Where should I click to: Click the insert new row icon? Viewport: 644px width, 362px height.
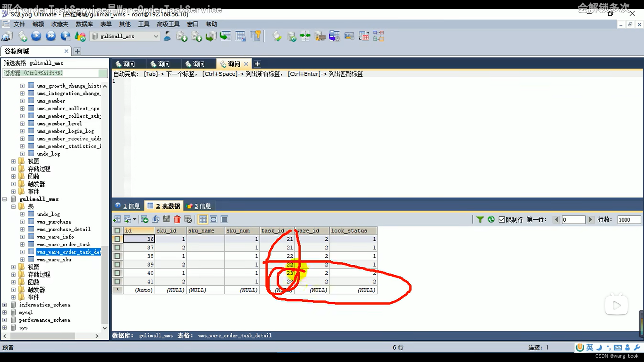(x=145, y=220)
